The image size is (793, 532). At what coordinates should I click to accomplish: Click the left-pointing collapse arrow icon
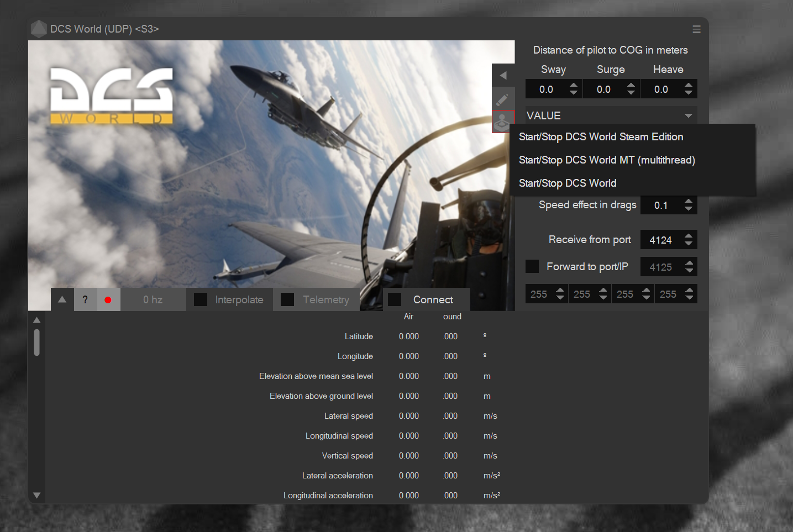tap(503, 75)
